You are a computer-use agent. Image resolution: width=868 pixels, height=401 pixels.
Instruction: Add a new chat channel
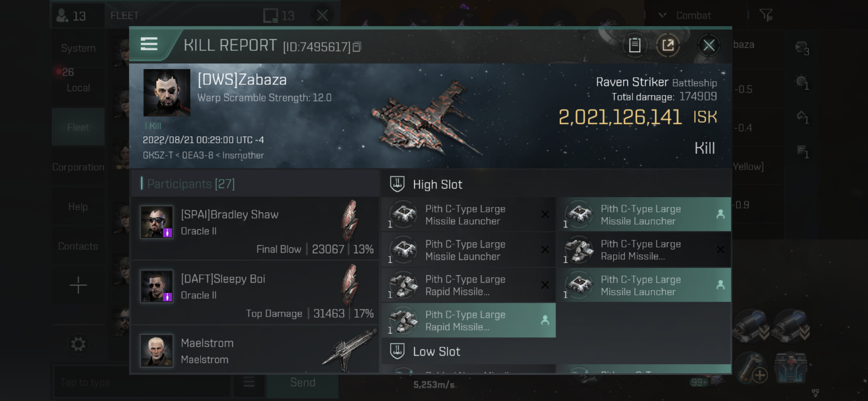tap(78, 285)
